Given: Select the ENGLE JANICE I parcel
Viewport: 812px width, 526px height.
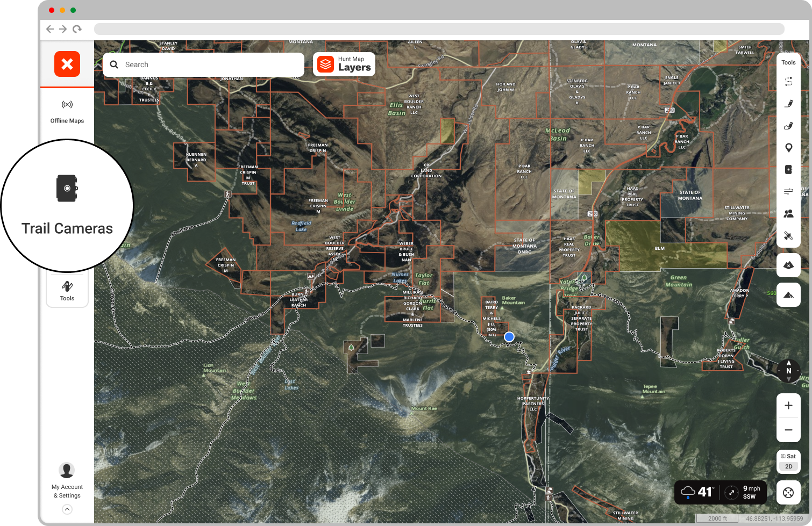Looking at the screenshot, I should click(x=672, y=80).
